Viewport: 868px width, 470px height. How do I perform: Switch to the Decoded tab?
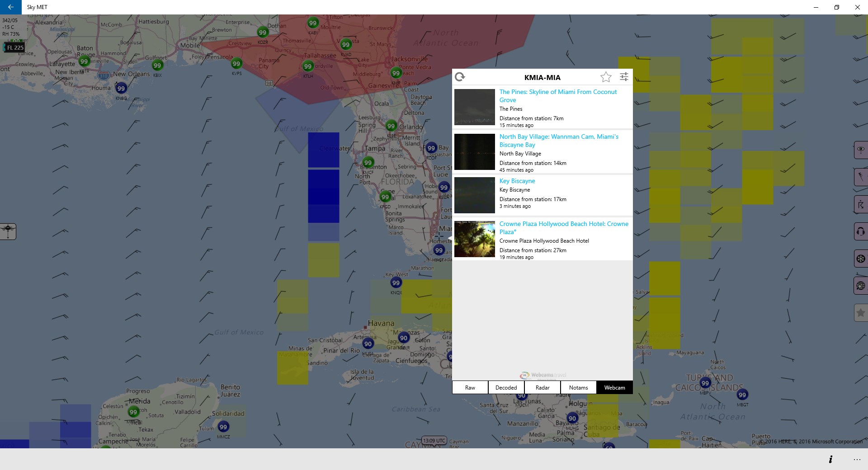point(506,388)
